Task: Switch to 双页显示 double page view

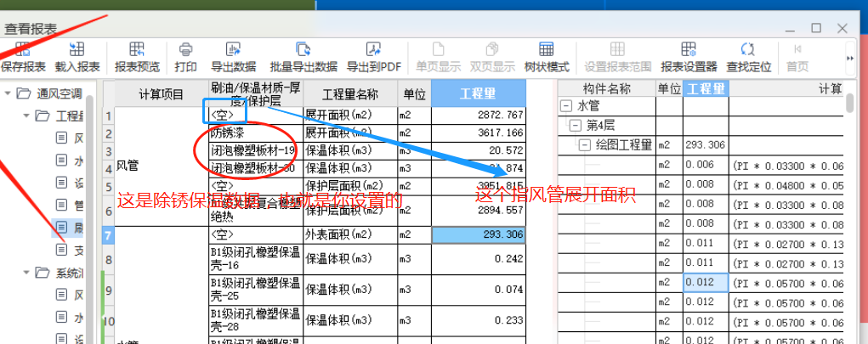Action: point(492,57)
